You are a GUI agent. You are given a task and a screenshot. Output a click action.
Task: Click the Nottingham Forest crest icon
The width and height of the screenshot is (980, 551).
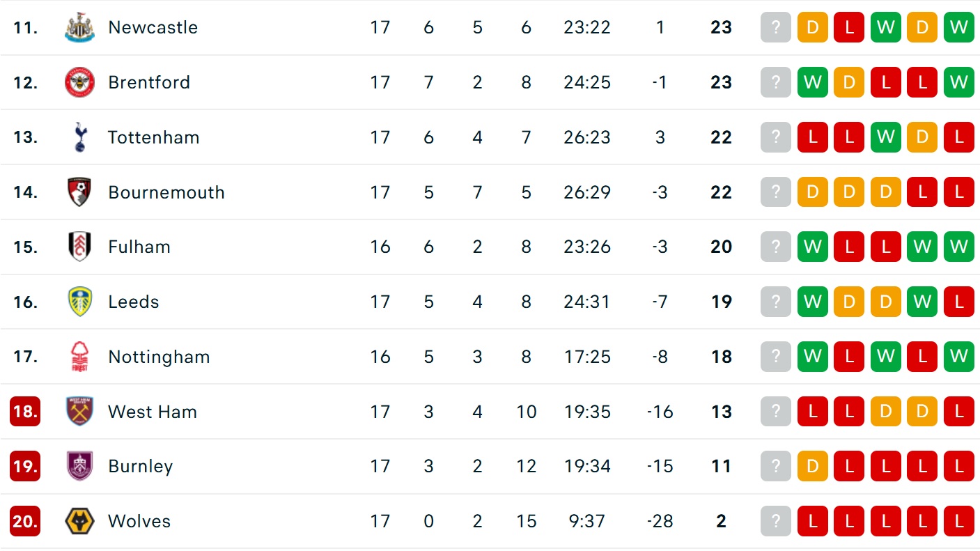(79, 357)
